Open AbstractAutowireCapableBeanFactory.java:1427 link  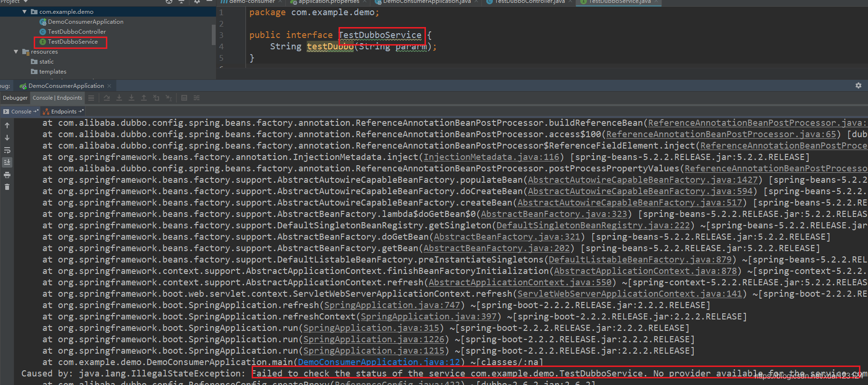click(x=643, y=180)
